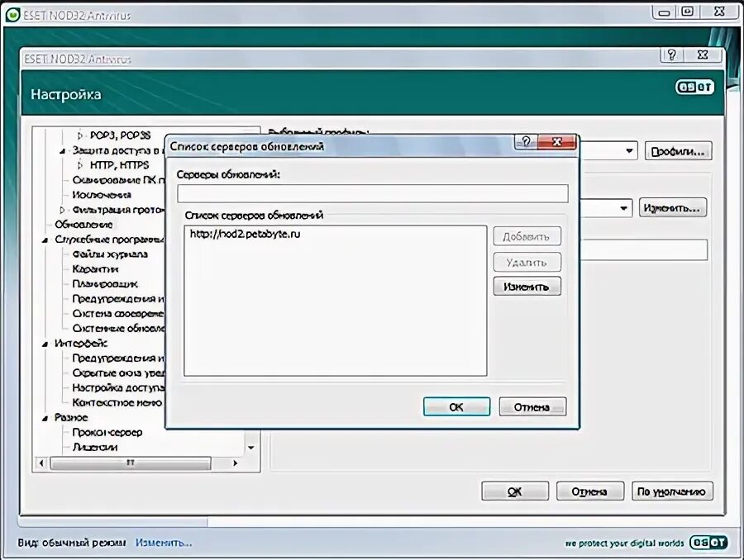Open help in the Настройка window
The image size is (744, 560).
click(671, 55)
